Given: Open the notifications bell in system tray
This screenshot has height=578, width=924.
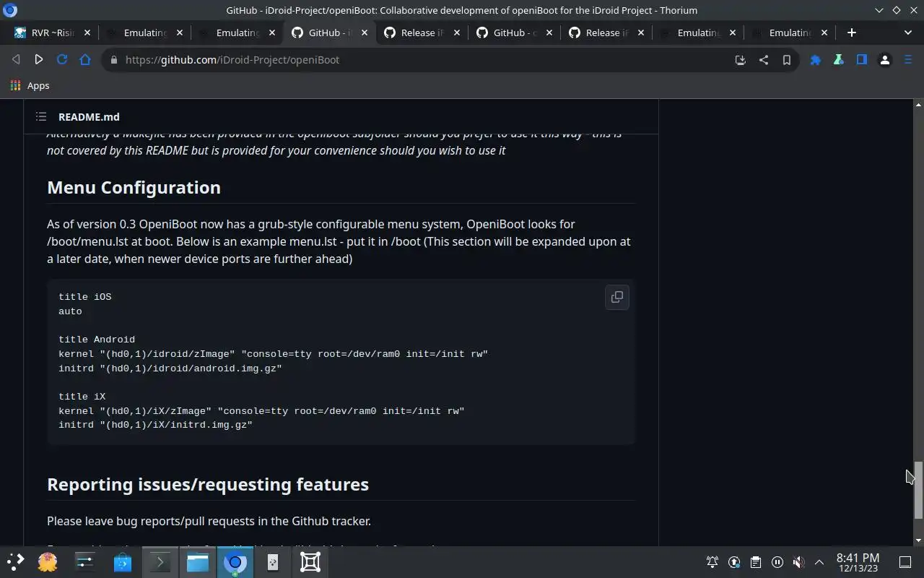Looking at the screenshot, I should pyautogui.click(x=712, y=562).
